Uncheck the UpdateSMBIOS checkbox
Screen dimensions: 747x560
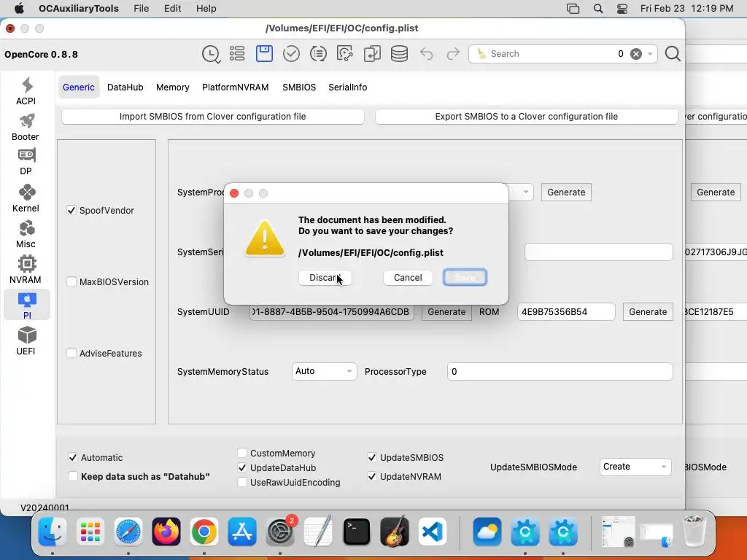coord(372,457)
